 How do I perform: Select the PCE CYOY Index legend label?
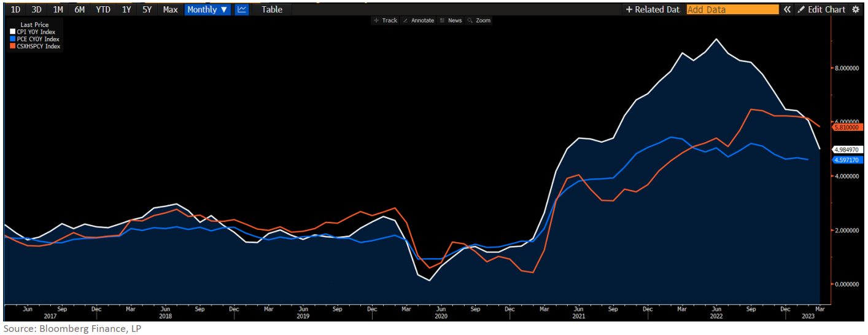38,39
